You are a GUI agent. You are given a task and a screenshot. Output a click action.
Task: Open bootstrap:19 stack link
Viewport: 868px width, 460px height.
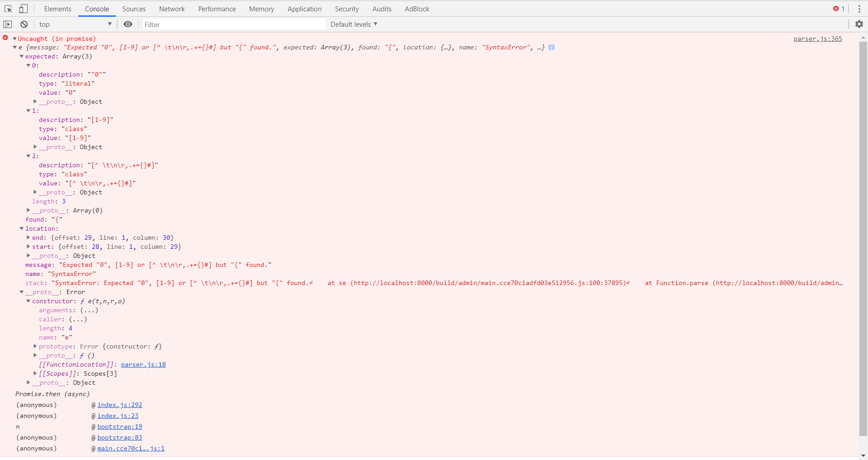120,426
